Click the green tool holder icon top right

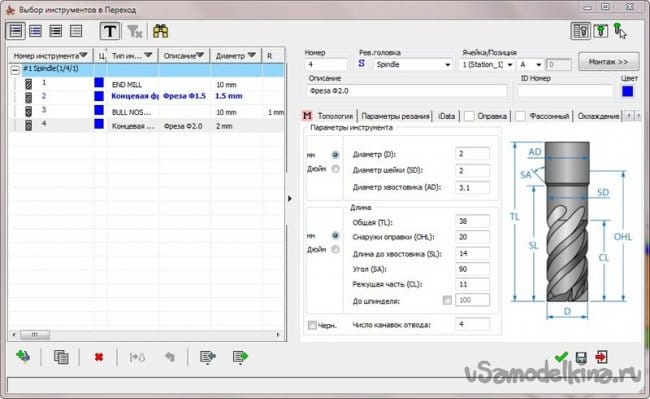(601, 31)
